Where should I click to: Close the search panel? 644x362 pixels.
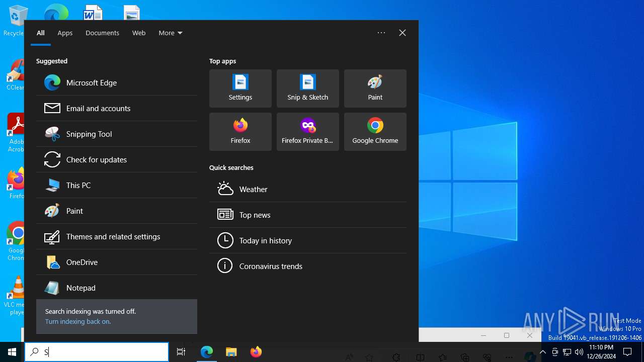click(403, 33)
